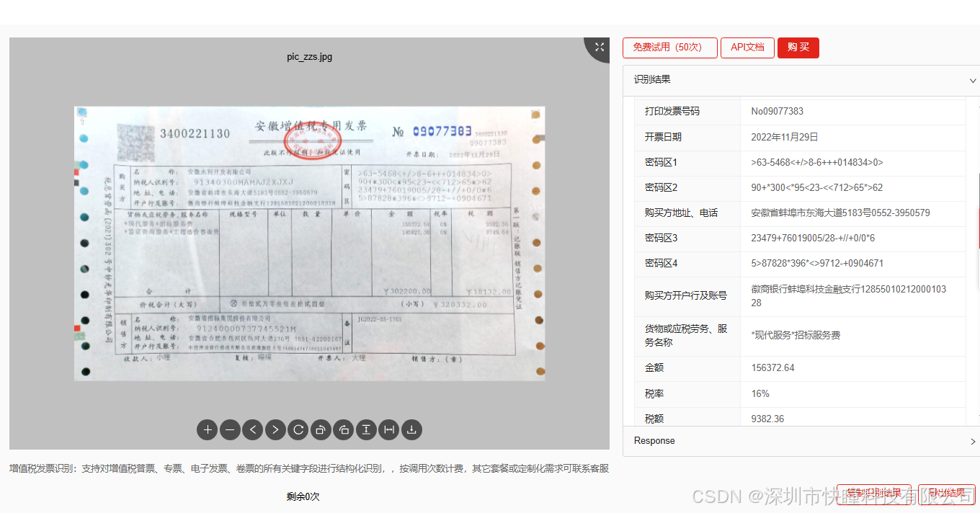
Task: Open the API文档 link
Action: (x=747, y=48)
